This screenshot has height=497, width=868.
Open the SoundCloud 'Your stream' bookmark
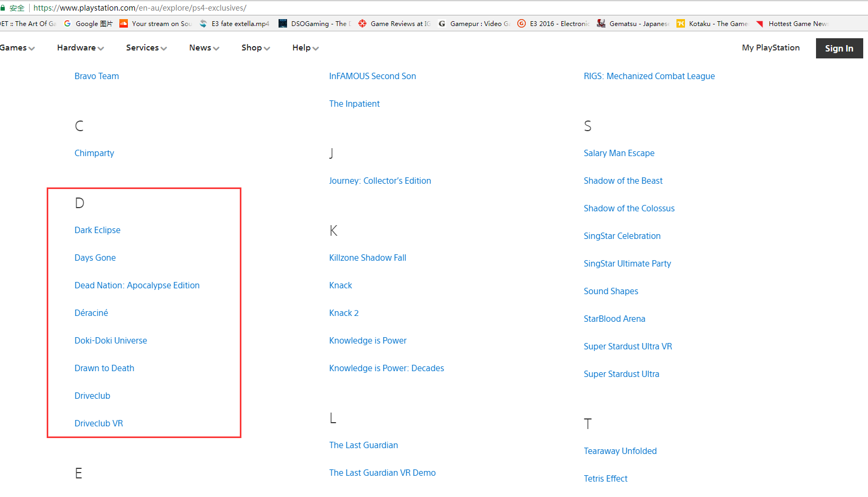tap(155, 23)
